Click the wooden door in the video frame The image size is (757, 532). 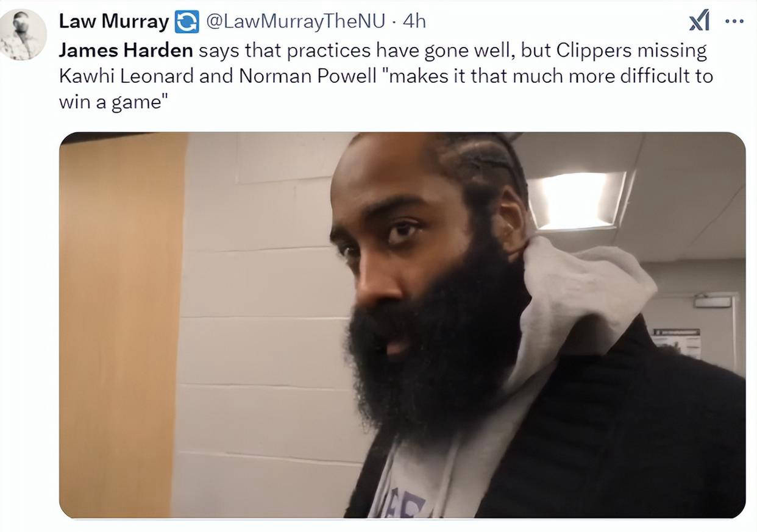122,325
